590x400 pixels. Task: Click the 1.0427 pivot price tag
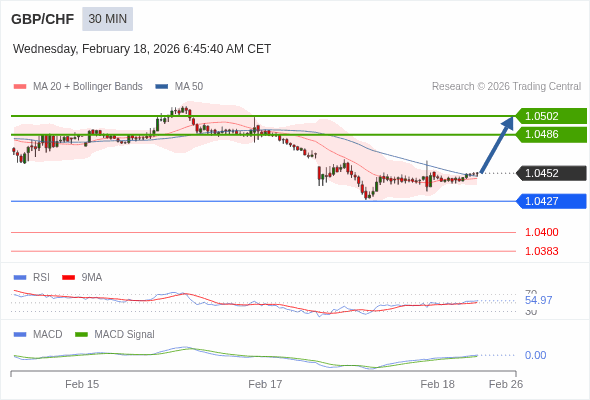click(x=551, y=201)
